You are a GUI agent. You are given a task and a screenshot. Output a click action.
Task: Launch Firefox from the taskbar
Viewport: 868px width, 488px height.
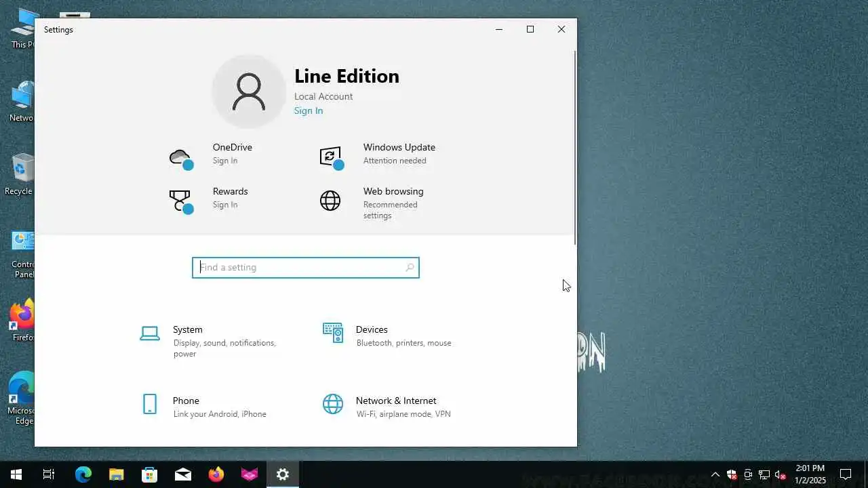(216, 474)
